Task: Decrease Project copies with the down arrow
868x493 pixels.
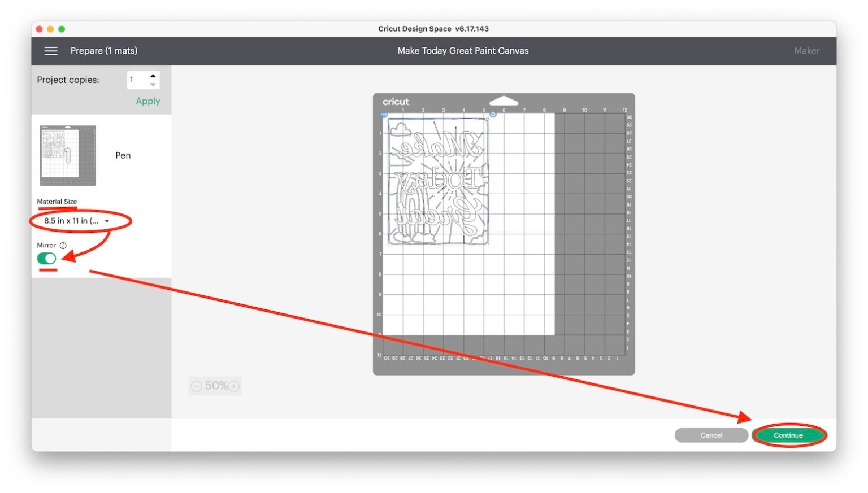Action: tap(152, 84)
